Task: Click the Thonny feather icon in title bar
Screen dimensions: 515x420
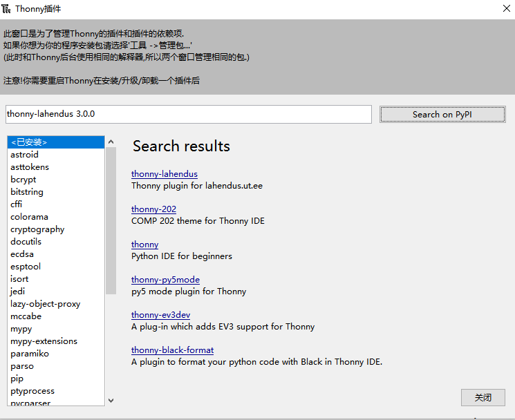Action: 6,8
